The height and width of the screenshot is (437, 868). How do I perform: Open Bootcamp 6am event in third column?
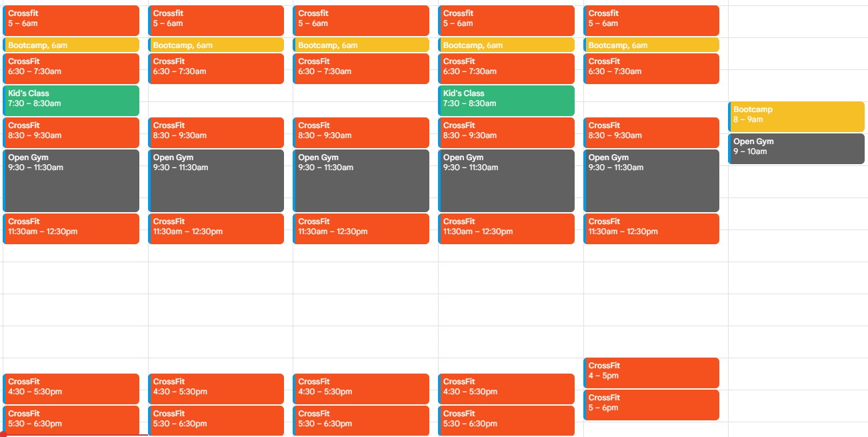361,45
